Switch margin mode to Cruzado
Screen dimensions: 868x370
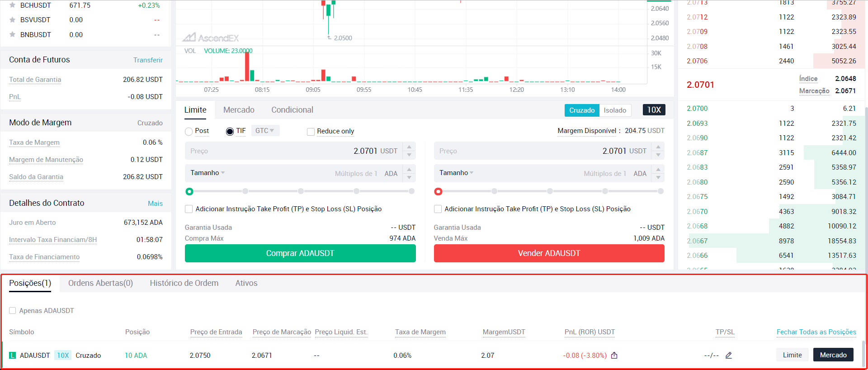(x=582, y=110)
